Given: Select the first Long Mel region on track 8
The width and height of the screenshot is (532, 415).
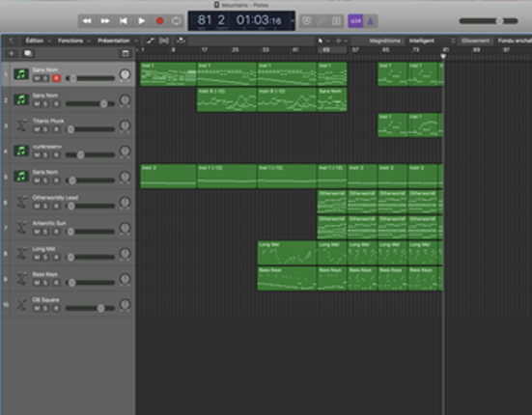Looking at the screenshot, I should pos(287,253).
